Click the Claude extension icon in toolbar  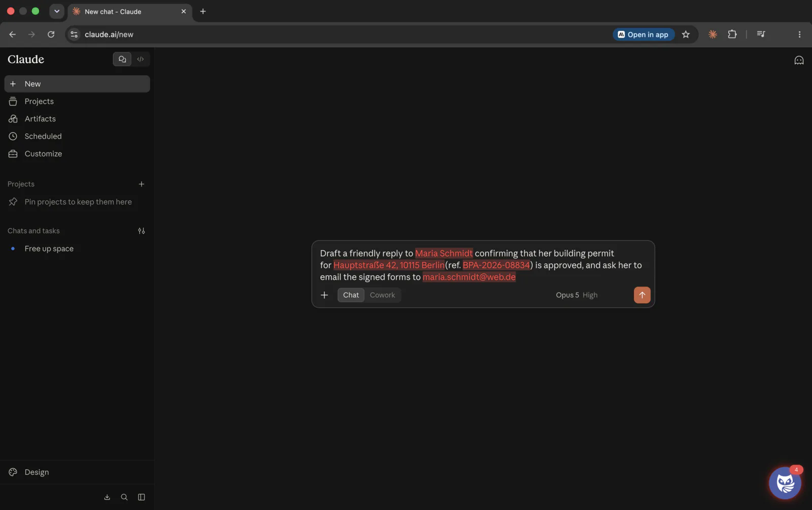713,35
